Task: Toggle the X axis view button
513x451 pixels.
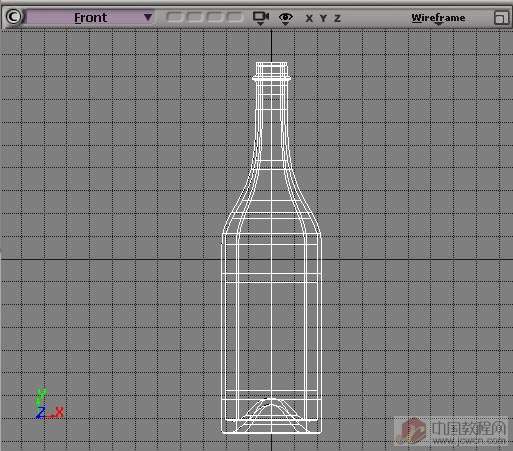Action: [x=309, y=18]
